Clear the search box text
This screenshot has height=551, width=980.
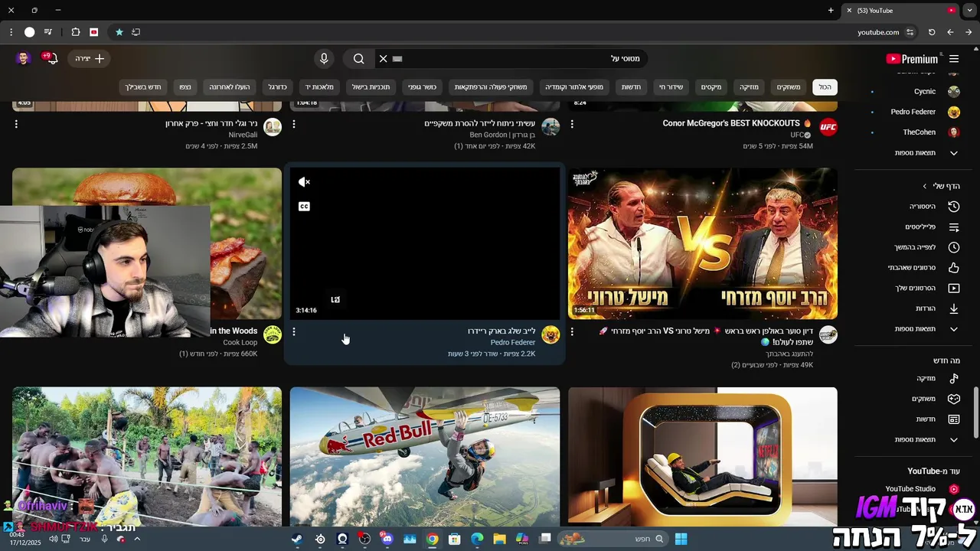click(x=384, y=59)
